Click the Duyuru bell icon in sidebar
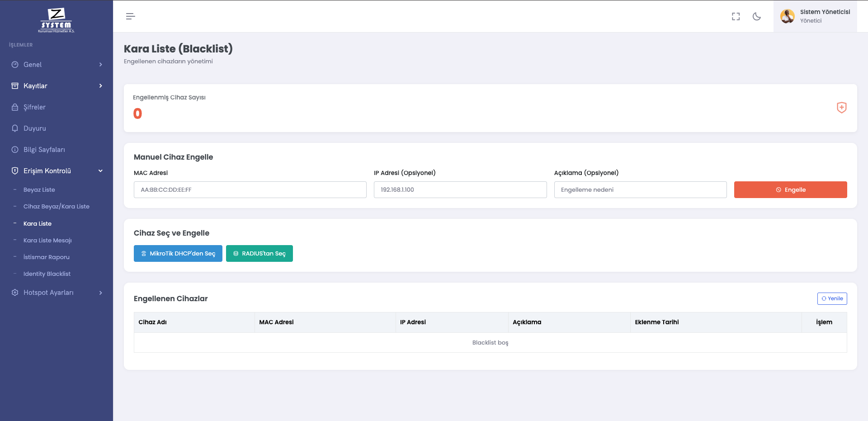868x421 pixels. point(15,128)
